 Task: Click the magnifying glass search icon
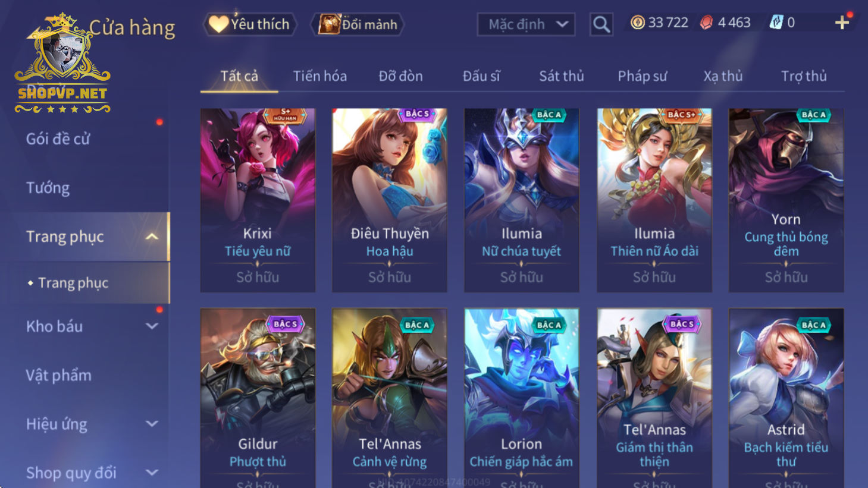(x=601, y=24)
